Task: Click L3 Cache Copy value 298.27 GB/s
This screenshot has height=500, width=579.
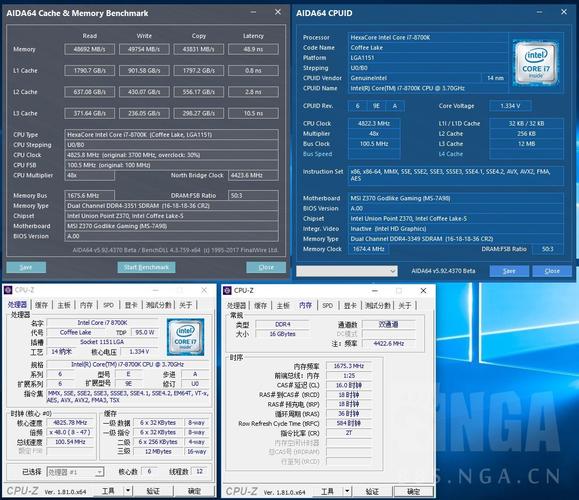Action: pos(199,113)
